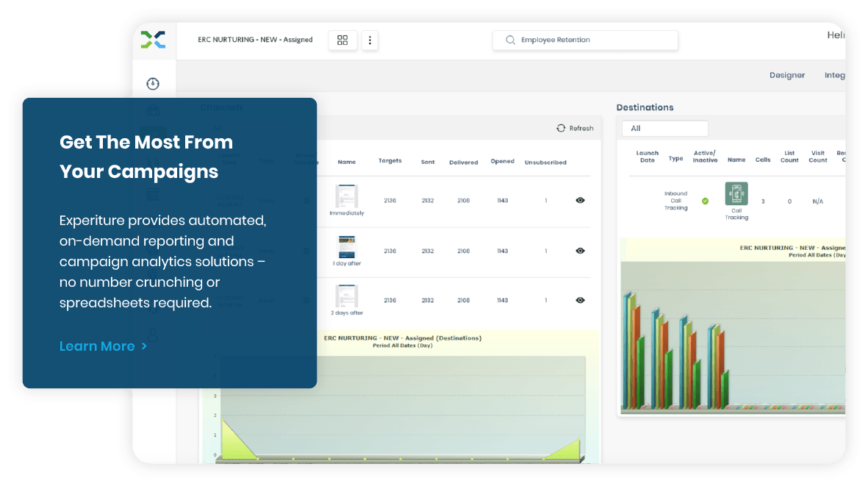Click the Name header in the channels table
This screenshot has height=486, width=868.
pyautogui.click(x=346, y=162)
